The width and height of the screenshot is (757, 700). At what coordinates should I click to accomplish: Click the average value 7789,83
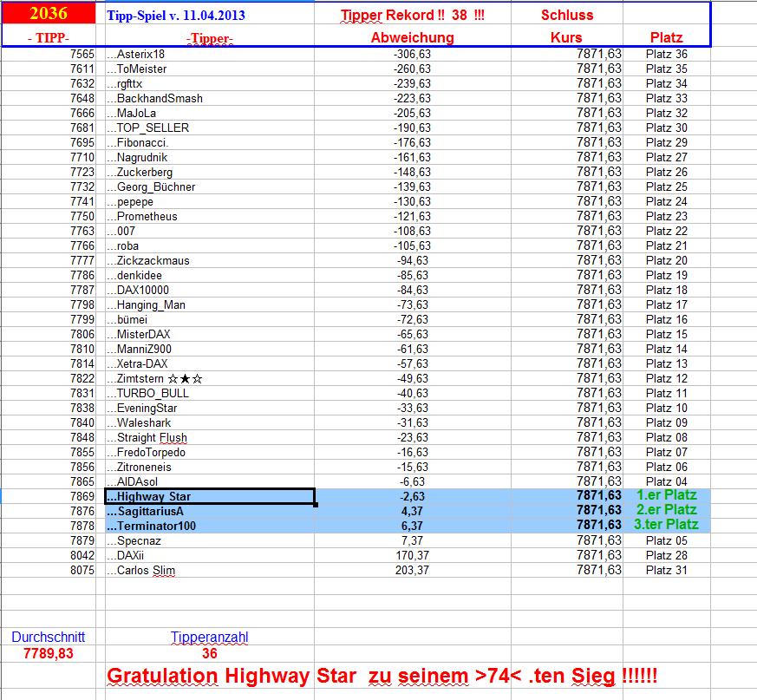click(49, 654)
